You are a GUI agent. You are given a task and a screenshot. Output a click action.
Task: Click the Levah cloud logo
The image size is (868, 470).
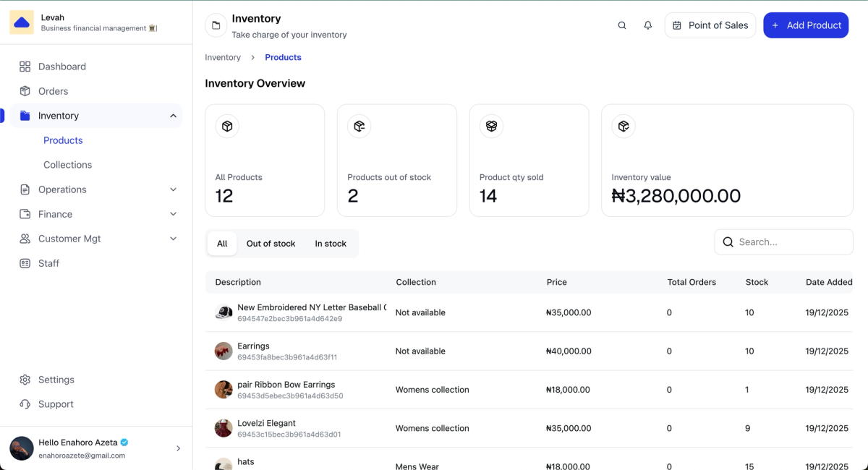pos(22,22)
